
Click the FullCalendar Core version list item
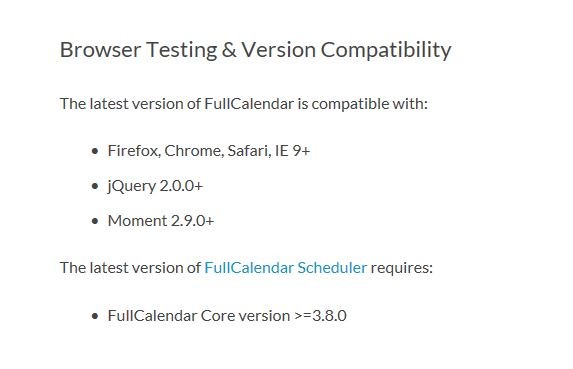pos(227,316)
